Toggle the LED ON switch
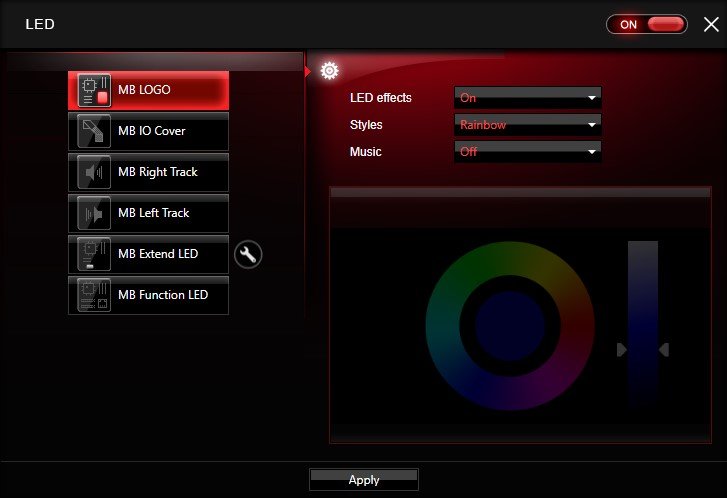The width and height of the screenshot is (727, 498). click(x=647, y=24)
